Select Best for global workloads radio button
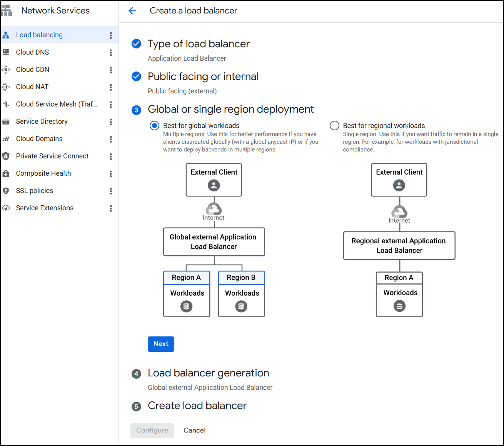 tap(154, 126)
